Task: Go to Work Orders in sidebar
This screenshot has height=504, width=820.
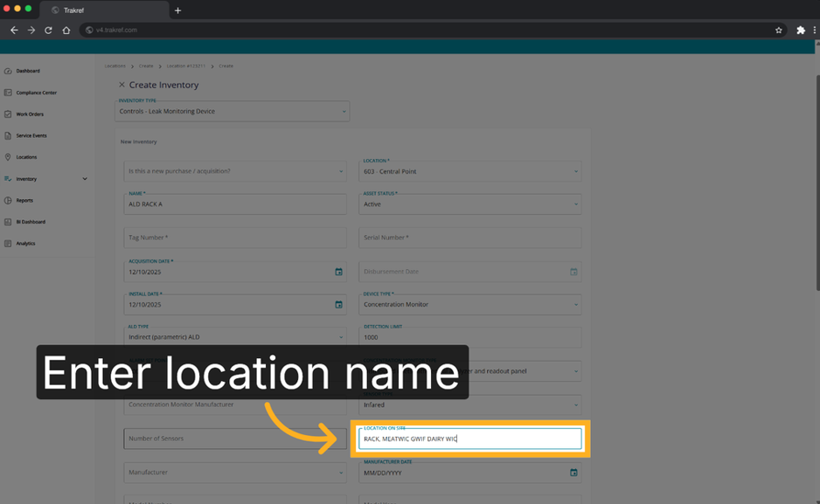Action: (30, 114)
